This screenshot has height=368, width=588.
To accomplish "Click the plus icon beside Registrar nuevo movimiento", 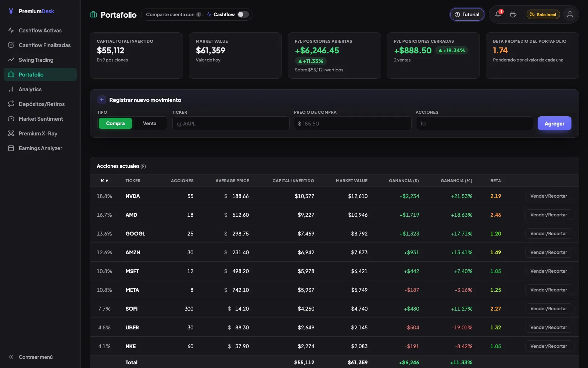I will click(102, 100).
